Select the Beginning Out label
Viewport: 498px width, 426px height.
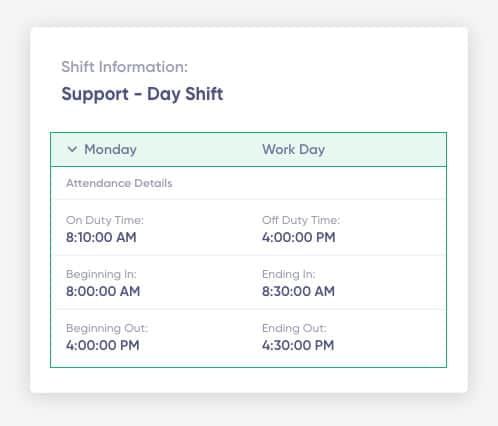click(x=107, y=328)
